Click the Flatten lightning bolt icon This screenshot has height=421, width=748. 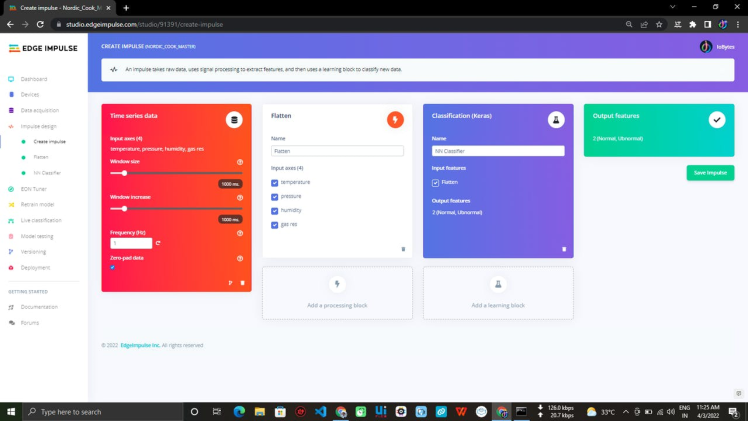click(x=395, y=120)
